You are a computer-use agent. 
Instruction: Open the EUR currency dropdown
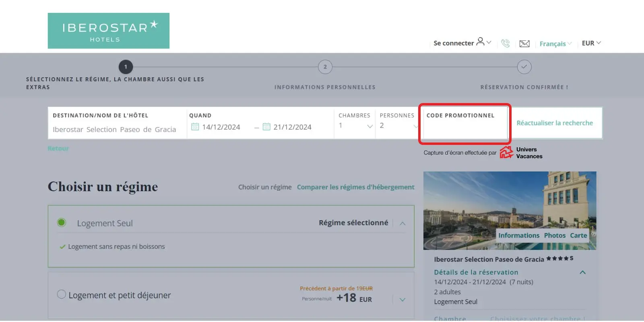point(591,43)
